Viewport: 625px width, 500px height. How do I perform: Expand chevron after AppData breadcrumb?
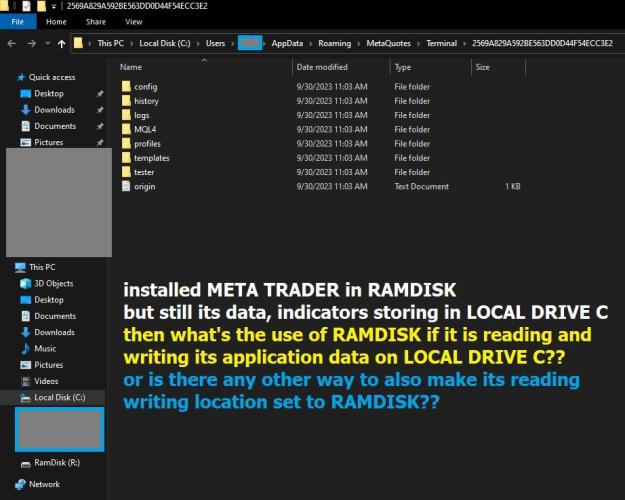[x=311, y=43]
